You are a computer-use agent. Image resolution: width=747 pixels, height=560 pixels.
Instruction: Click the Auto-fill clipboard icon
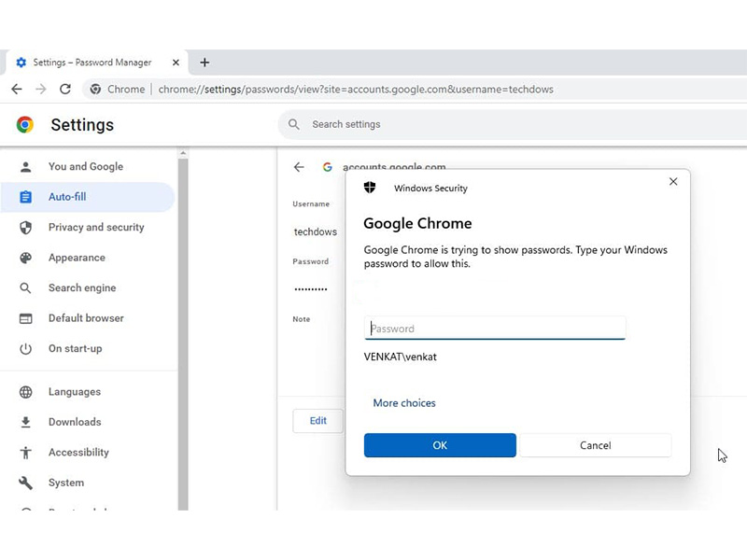26,197
